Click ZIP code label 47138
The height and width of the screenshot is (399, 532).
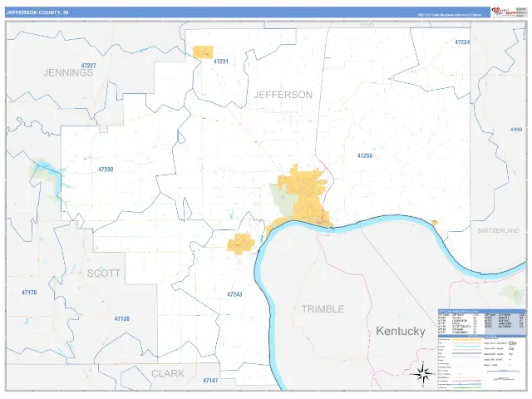pyautogui.click(x=122, y=318)
